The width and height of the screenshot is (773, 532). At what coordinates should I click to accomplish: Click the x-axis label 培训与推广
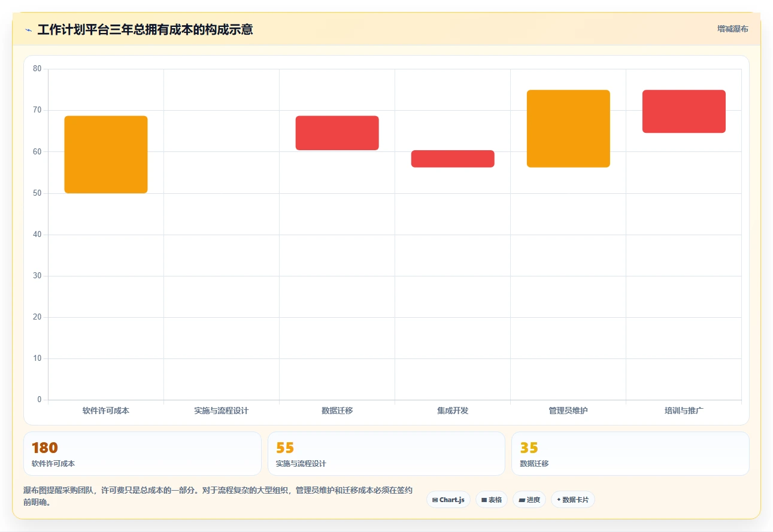(x=684, y=411)
